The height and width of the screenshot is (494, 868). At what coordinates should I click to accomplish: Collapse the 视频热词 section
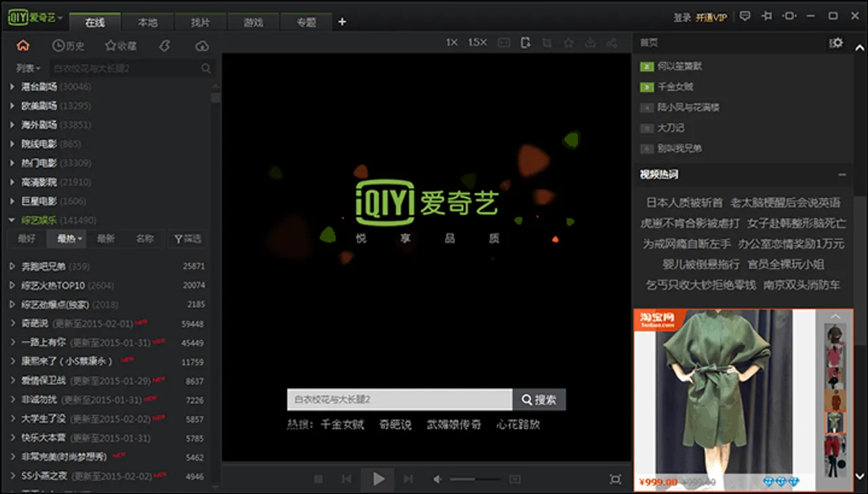(842, 174)
